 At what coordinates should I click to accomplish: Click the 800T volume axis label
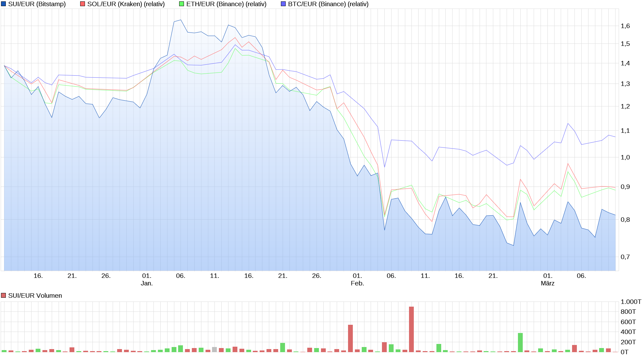(x=628, y=312)
